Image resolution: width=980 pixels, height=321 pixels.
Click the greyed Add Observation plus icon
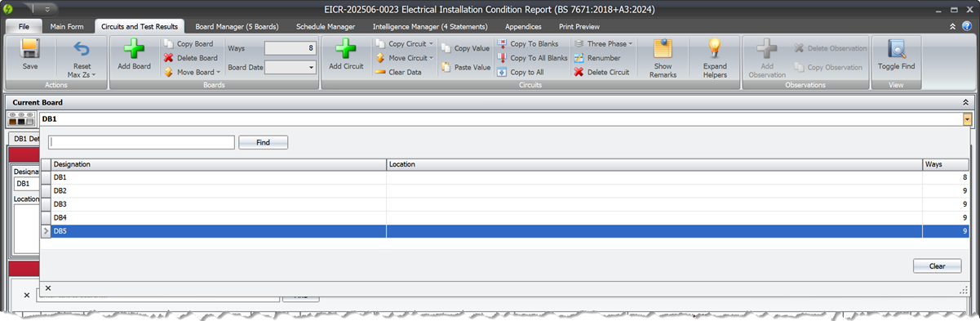[x=767, y=49]
